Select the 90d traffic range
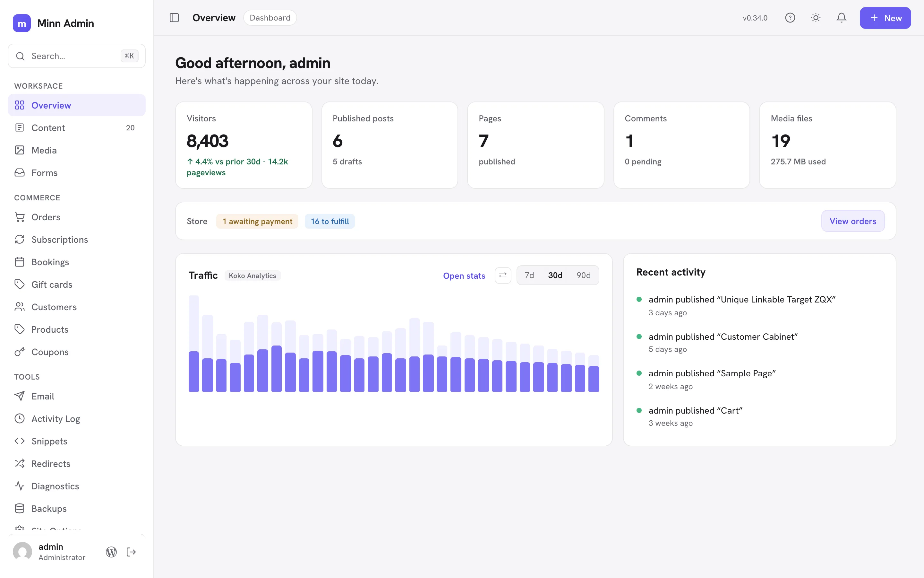This screenshot has height=578, width=924. (x=583, y=275)
